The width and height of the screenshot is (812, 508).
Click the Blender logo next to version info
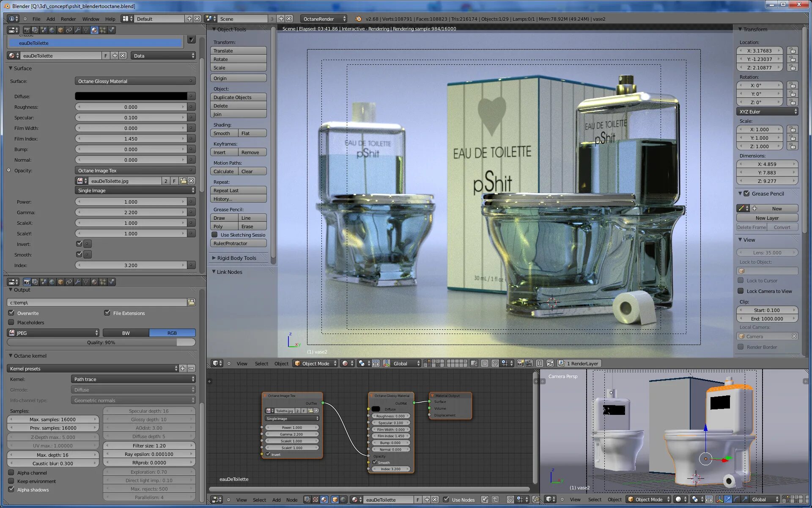pyautogui.click(x=358, y=19)
